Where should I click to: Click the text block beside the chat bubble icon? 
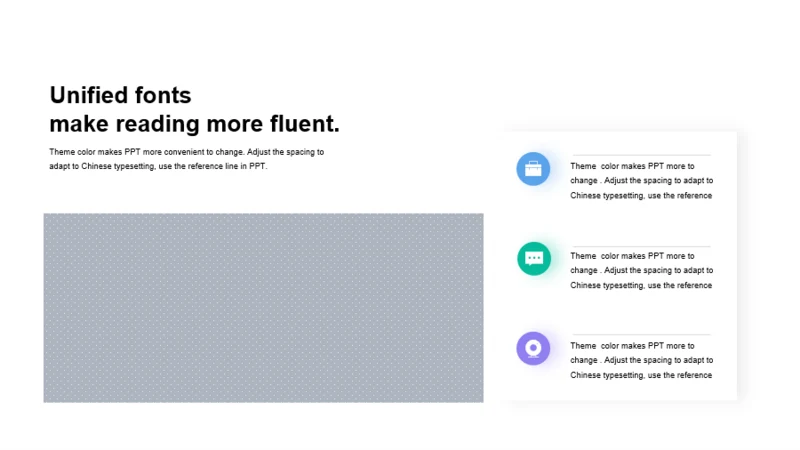tap(641, 270)
